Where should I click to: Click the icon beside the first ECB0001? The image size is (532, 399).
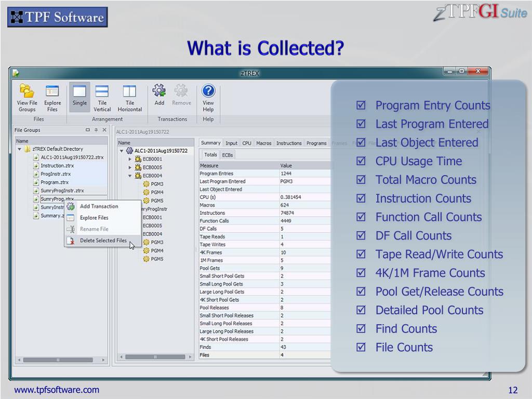point(138,159)
